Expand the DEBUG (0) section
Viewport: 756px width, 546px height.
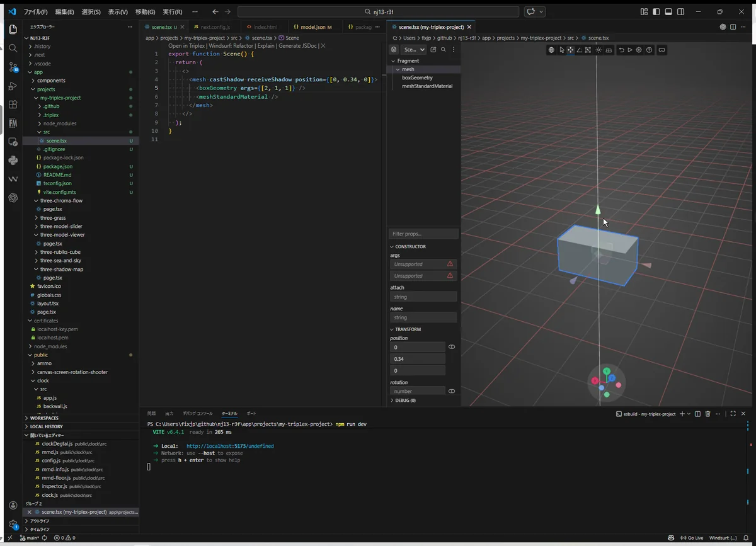(x=405, y=400)
